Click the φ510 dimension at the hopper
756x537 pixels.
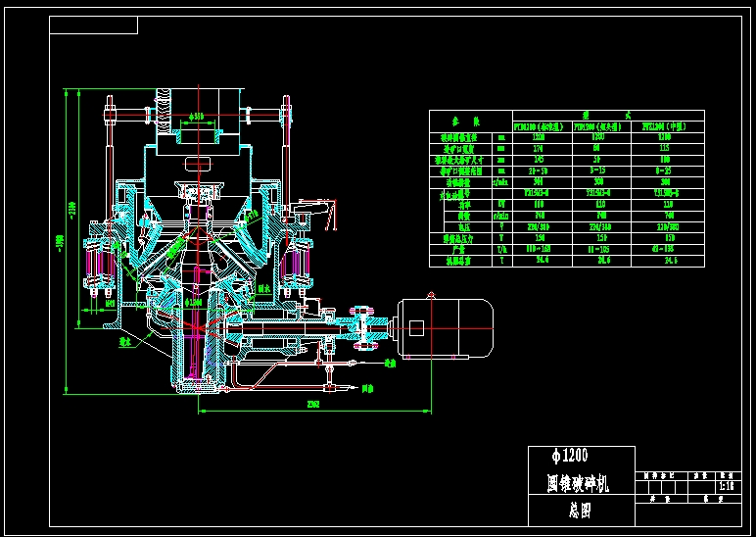pos(198,117)
